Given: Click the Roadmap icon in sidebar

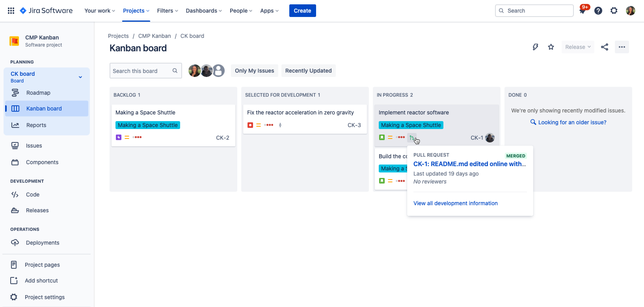Looking at the screenshot, I should [x=14, y=93].
